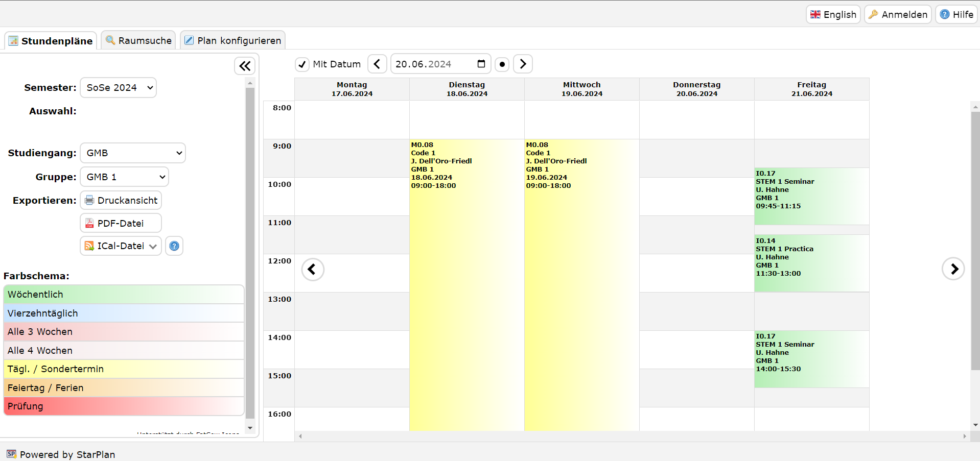Viewport: 980px width, 461px height.
Task: Open the Plan konfigurieren tab
Action: coord(233,40)
